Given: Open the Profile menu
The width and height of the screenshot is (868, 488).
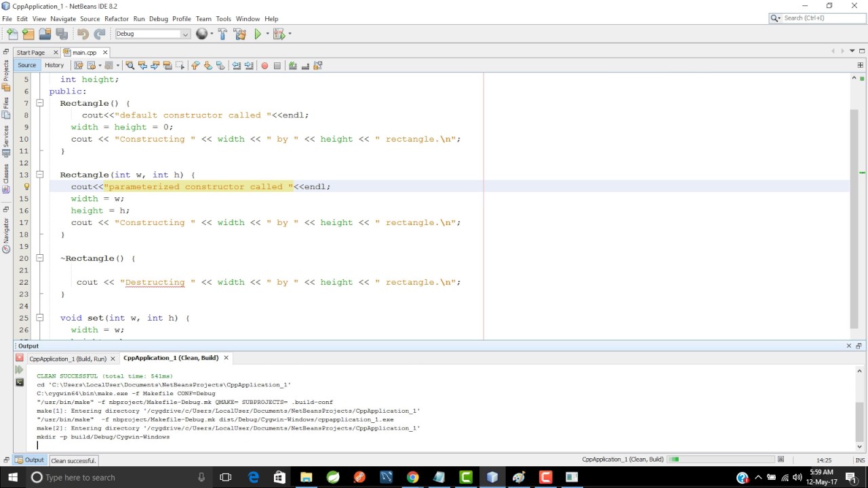Looking at the screenshot, I should [x=181, y=19].
